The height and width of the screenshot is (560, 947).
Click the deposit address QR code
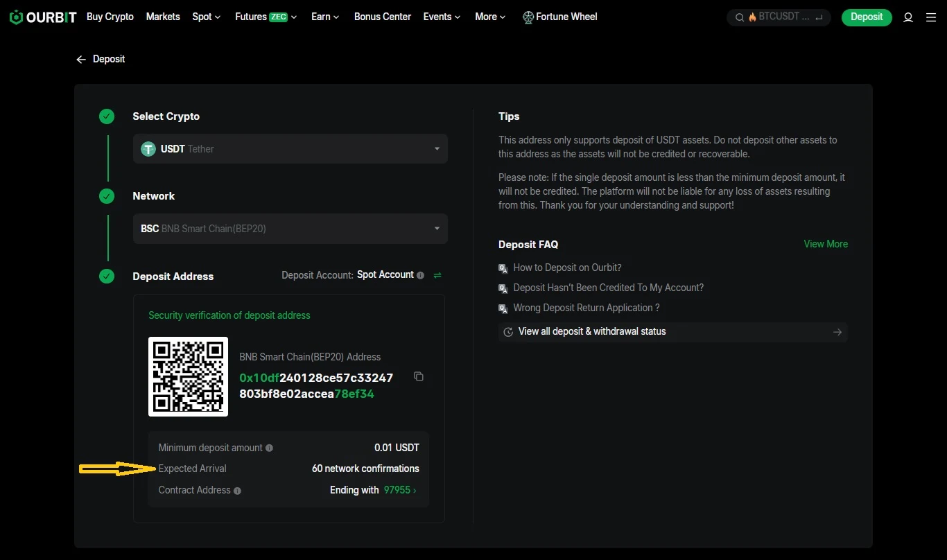(x=188, y=376)
